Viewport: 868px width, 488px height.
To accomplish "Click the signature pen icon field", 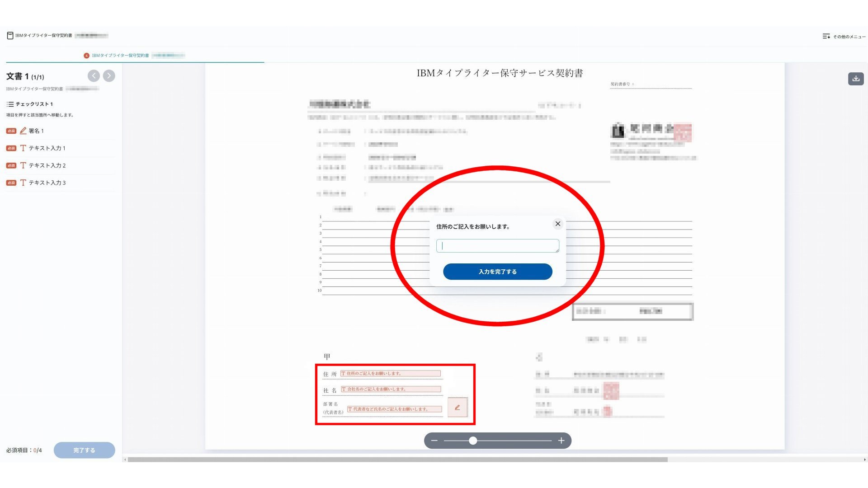I will (x=457, y=407).
